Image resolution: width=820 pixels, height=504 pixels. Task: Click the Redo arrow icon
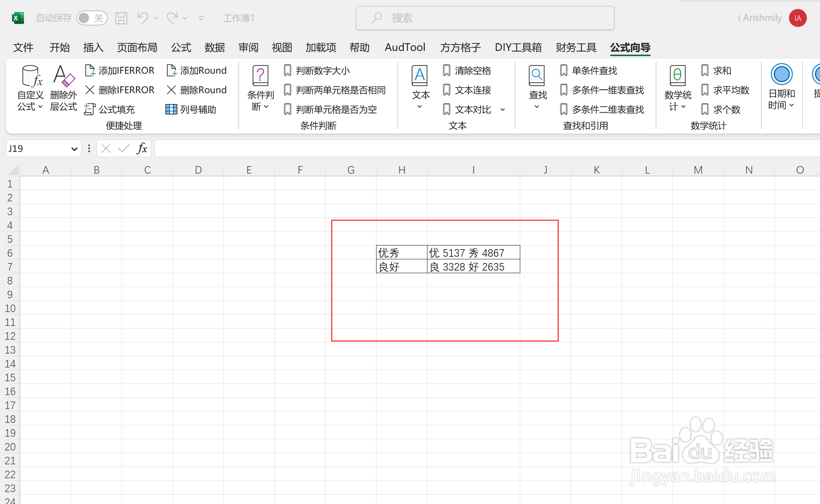(172, 18)
